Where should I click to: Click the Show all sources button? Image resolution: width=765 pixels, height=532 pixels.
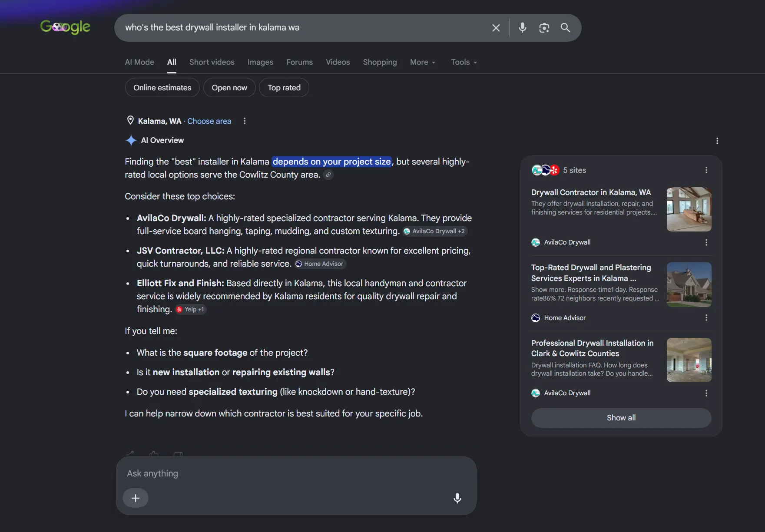coord(621,418)
